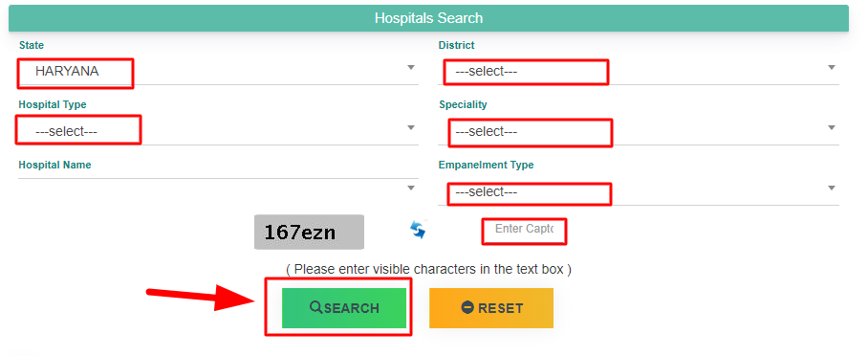Open the State dropdown showing HARYANA
Viewport: 868px width, 356px height.
218,72
